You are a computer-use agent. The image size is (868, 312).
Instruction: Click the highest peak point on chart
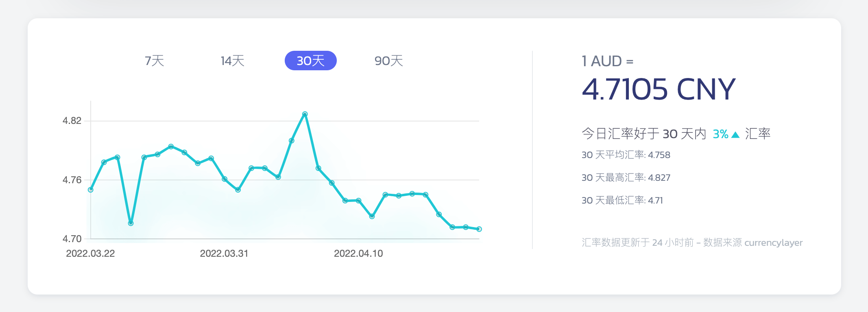click(x=305, y=114)
